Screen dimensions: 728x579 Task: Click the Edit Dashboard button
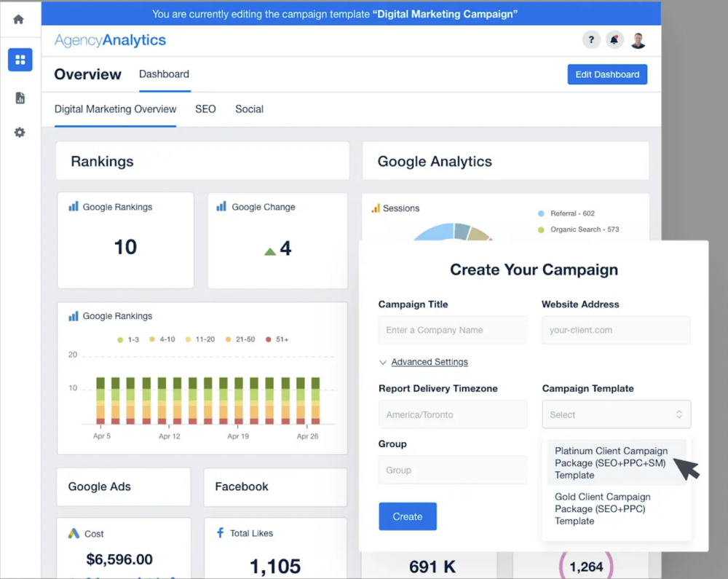607,74
